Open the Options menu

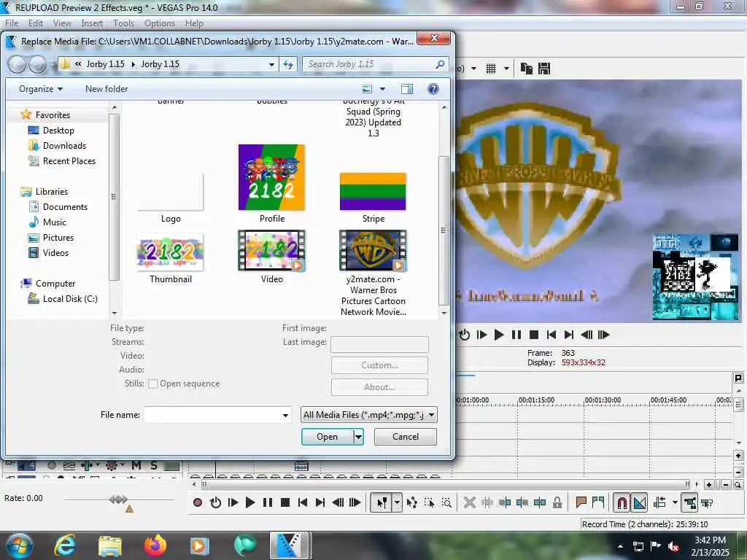(x=160, y=23)
